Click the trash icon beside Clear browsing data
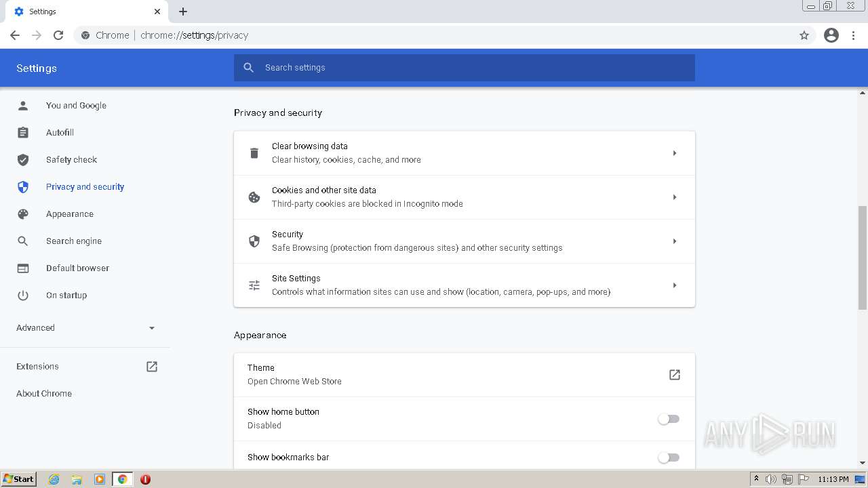868x488 pixels. (254, 153)
